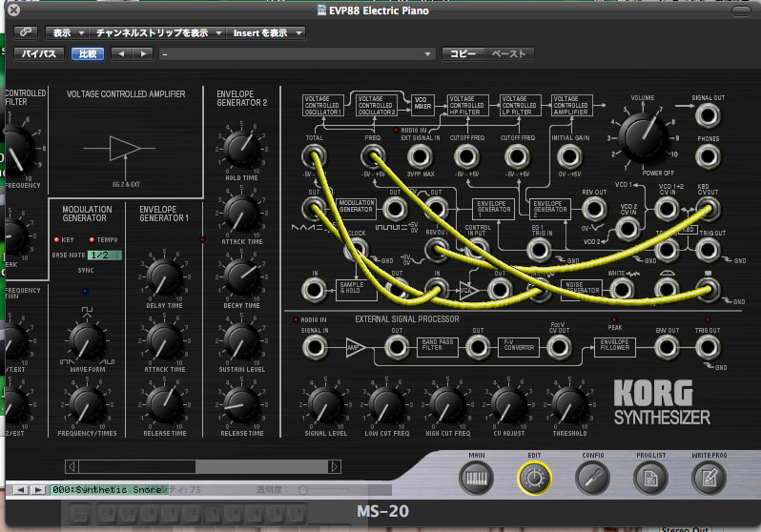
Task: Click the PHONES jack
Action: 708,156
